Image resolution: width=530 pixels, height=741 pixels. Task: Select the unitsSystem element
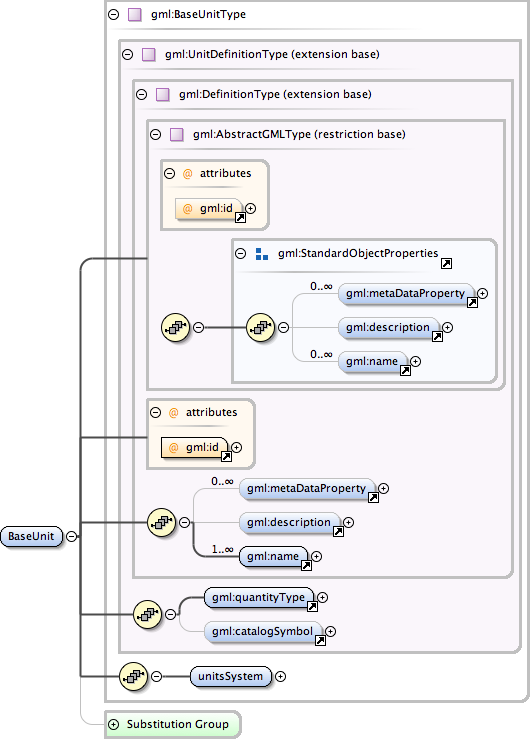pos(231,677)
